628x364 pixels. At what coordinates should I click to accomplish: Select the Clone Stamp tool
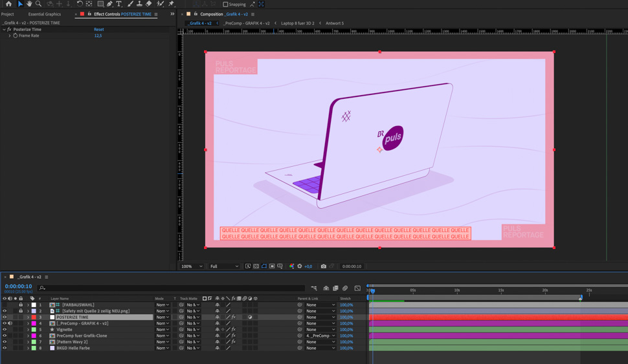click(139, 4)
